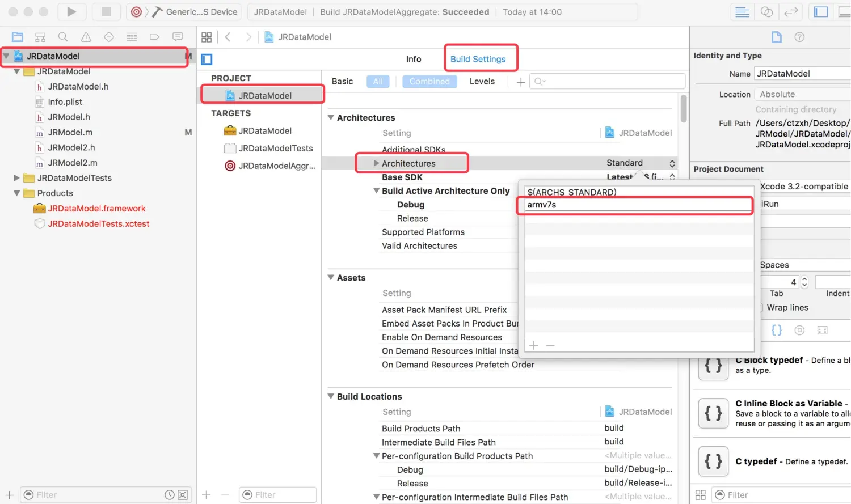The image size is (851, 504).
Task: Filter recently modified files clock icon
Action: click(x=169, y=495)
